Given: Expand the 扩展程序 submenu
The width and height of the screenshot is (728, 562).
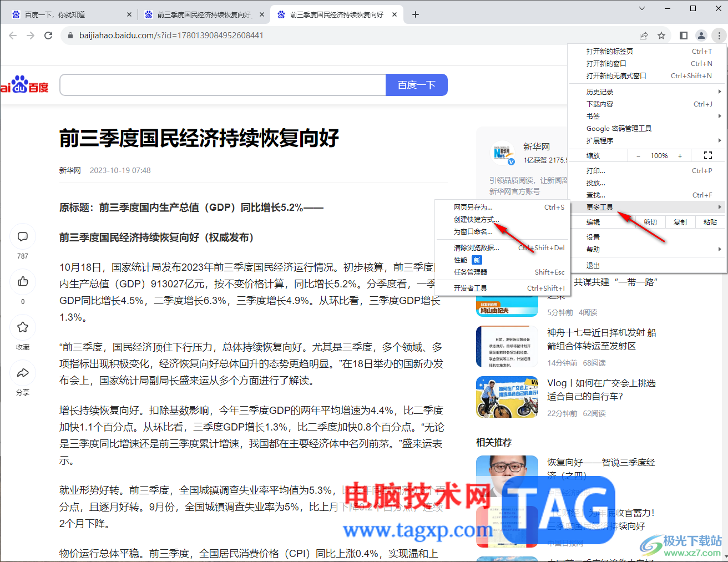Looking at the screenshot, I should point(647,140).
